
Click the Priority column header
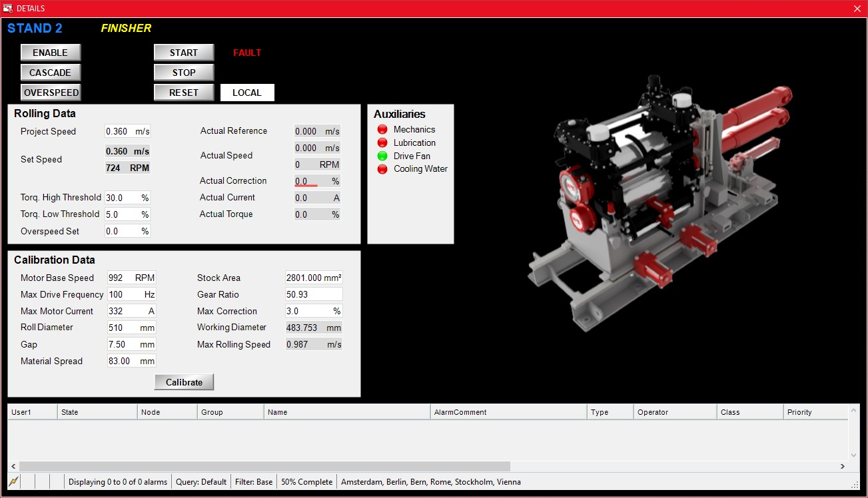pos(816,412)
